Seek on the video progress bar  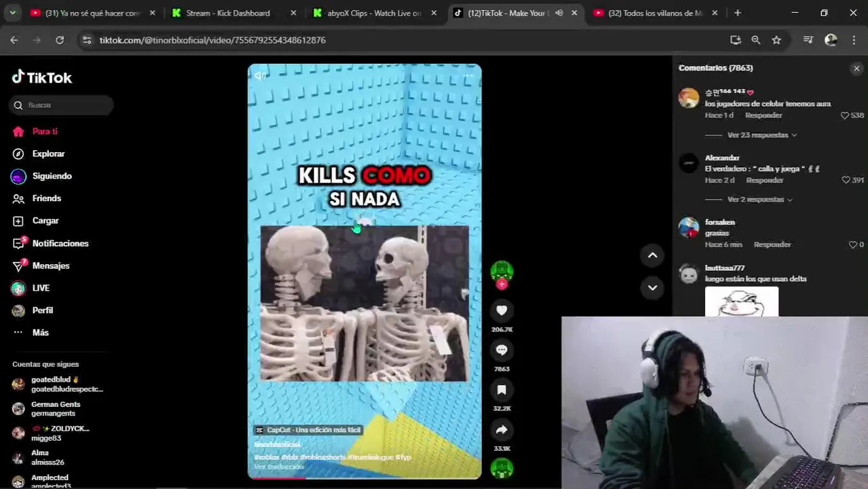point(365,477)
